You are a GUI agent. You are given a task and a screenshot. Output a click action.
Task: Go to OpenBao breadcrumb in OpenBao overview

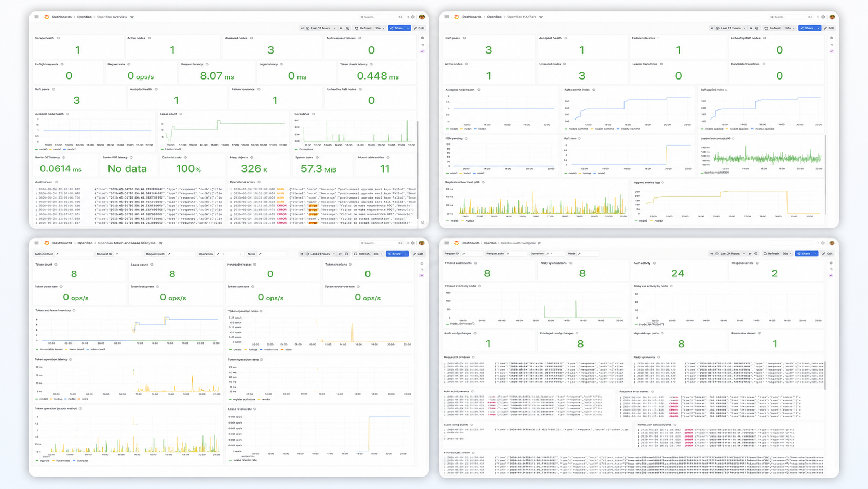[85, 17]
